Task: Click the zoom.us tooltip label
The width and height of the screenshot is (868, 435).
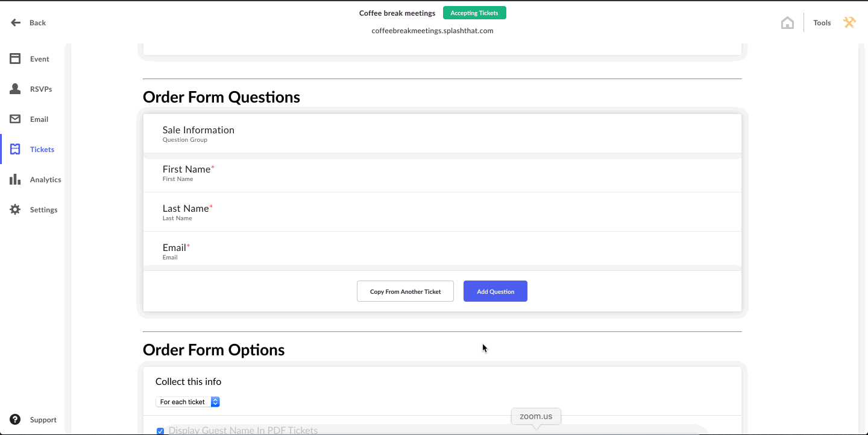Action: (x=536, y=416)
